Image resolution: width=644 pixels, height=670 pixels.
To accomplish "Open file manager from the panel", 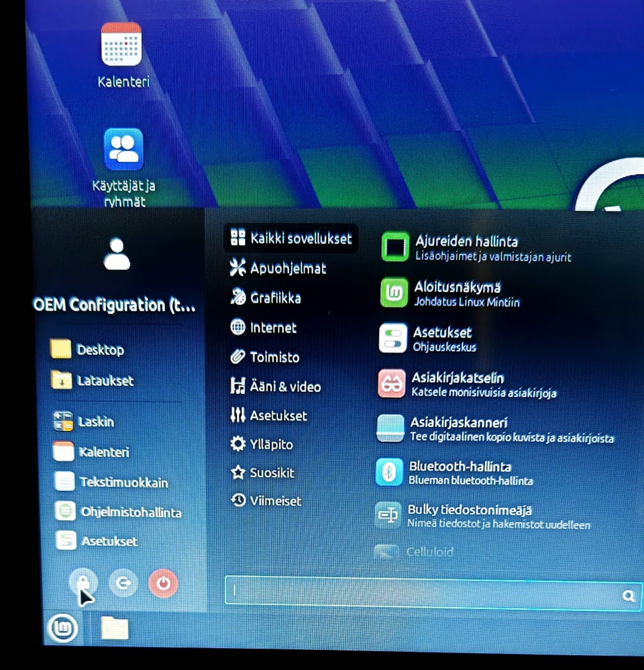I will click(115, 628).
